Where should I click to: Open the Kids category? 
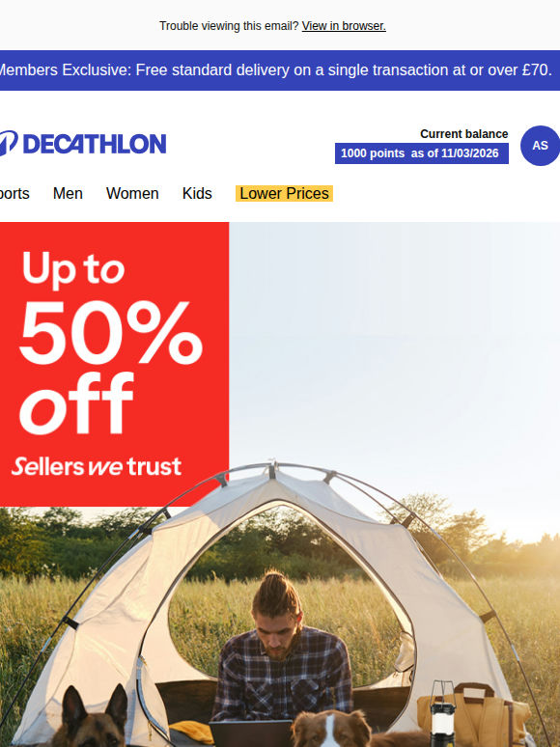click(x=197, y=193)
